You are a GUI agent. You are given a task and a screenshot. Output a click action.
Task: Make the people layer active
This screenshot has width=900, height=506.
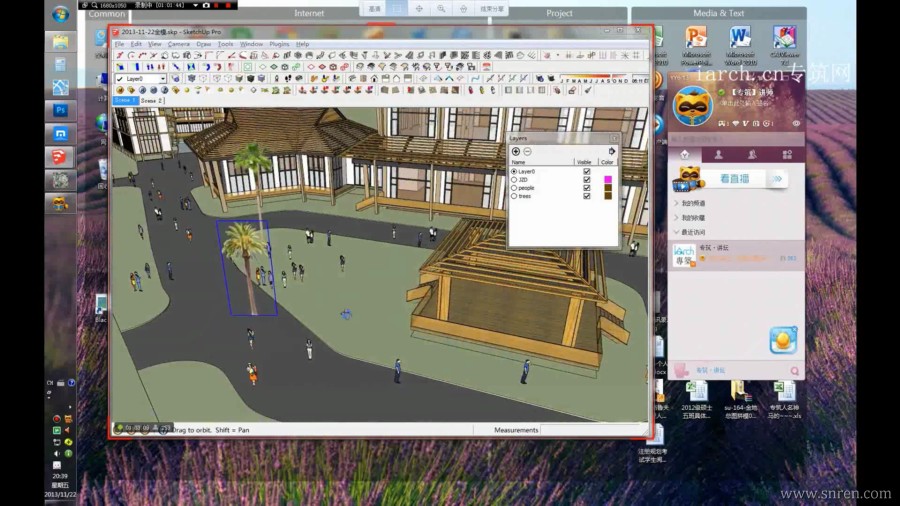tap(514, 188)
